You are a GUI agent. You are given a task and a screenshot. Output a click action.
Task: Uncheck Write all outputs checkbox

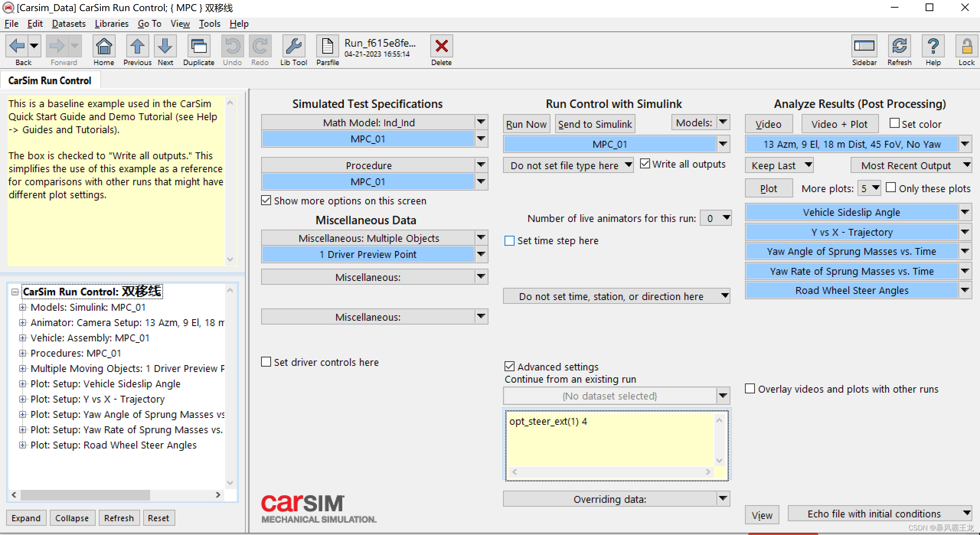pyautogui.click(x=645, y=164)
